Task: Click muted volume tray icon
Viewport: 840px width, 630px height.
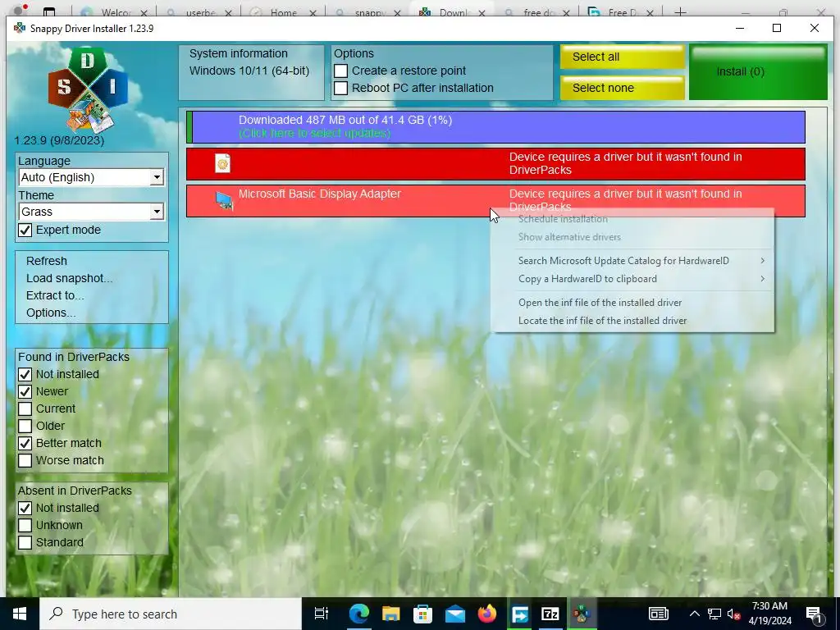Action: coord(734,614)
